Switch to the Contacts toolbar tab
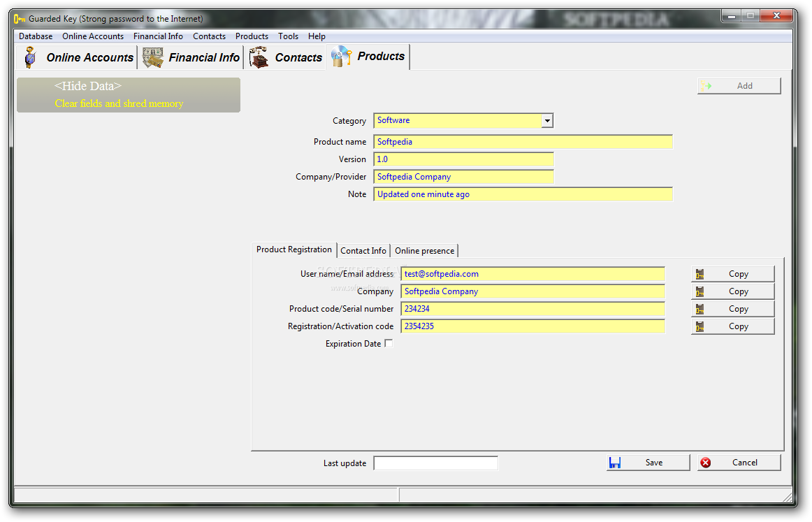 click(x=285, y=57)
